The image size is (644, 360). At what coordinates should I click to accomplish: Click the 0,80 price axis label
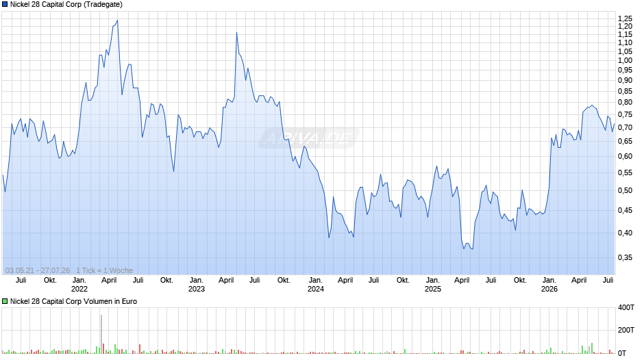coord(625,102)
